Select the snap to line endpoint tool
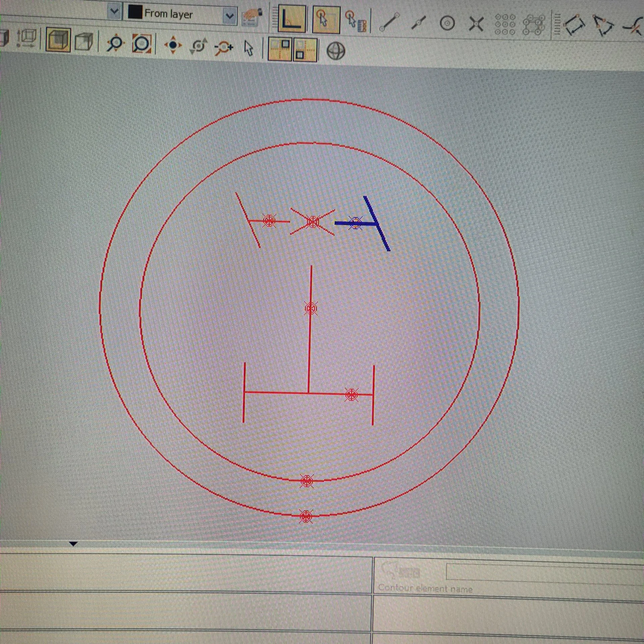Viewport: 644px width, 644px height. click(389, 23)
